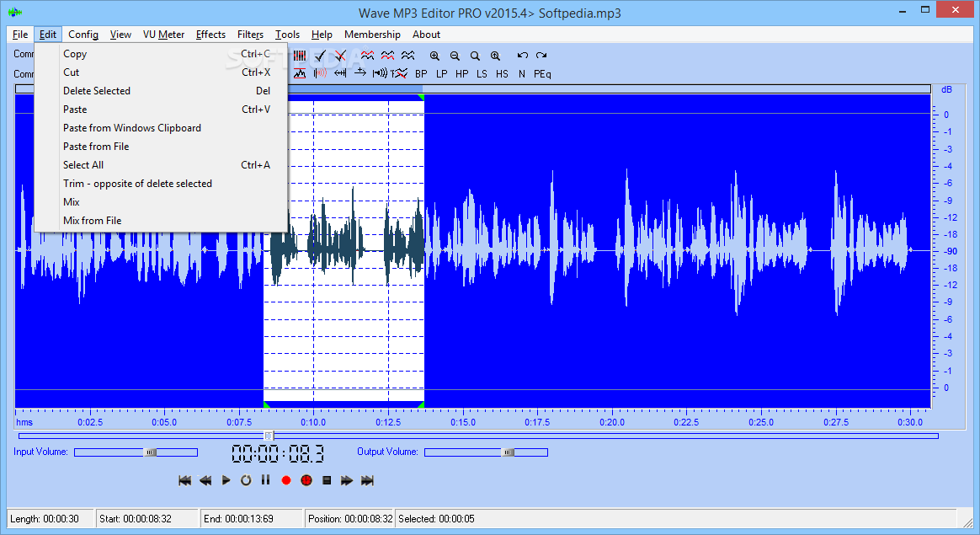980x535 pixels.
Task: Start recording with plain red circle
Action: point(286,480)
